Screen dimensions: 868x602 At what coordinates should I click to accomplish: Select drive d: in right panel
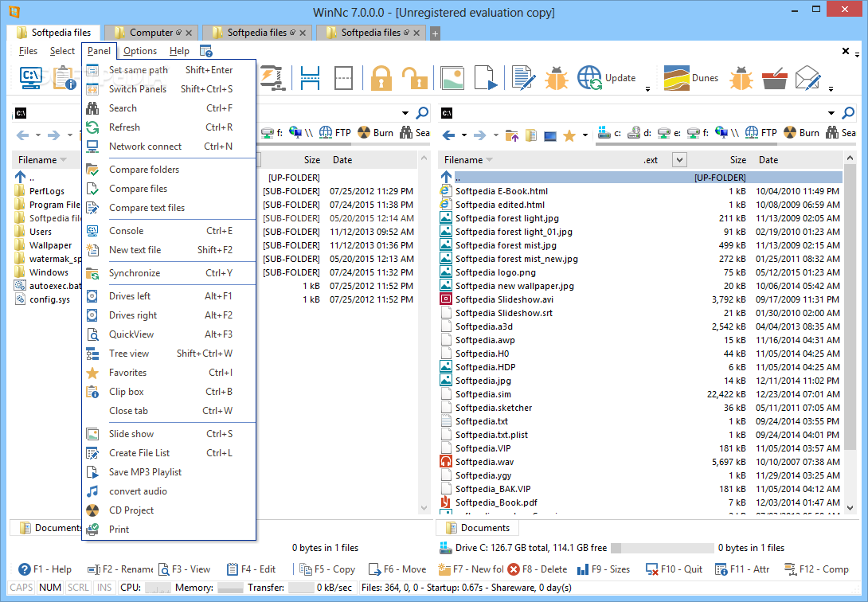639,133
